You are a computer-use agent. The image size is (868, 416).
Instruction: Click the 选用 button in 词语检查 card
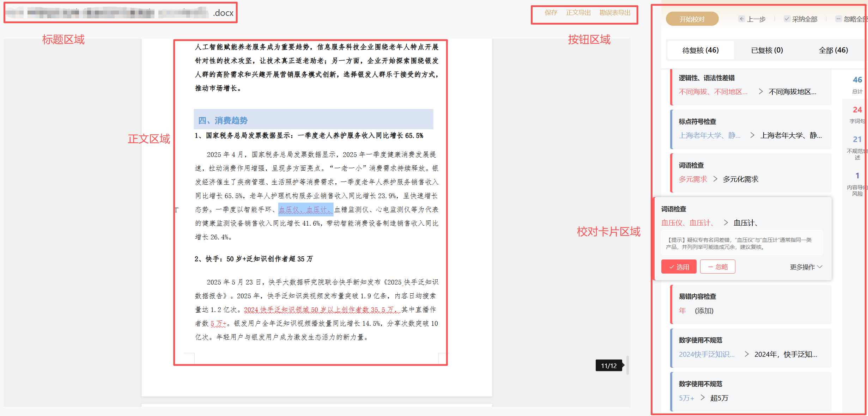click(x=679, y=267)
